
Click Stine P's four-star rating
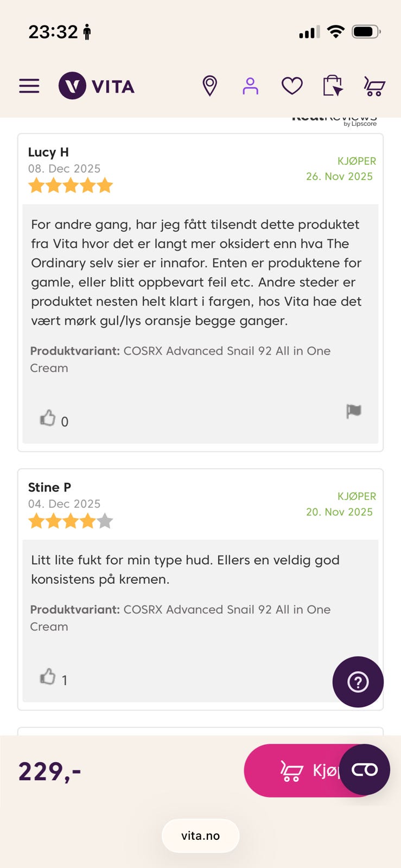pos(71,521)
